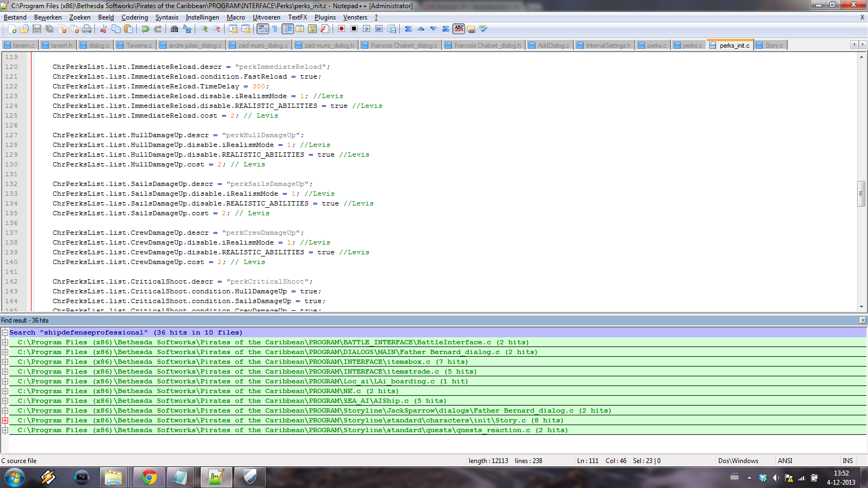868x488 pixels.
Task: Click the Redo toolbar icon
Action: [158, 29]
